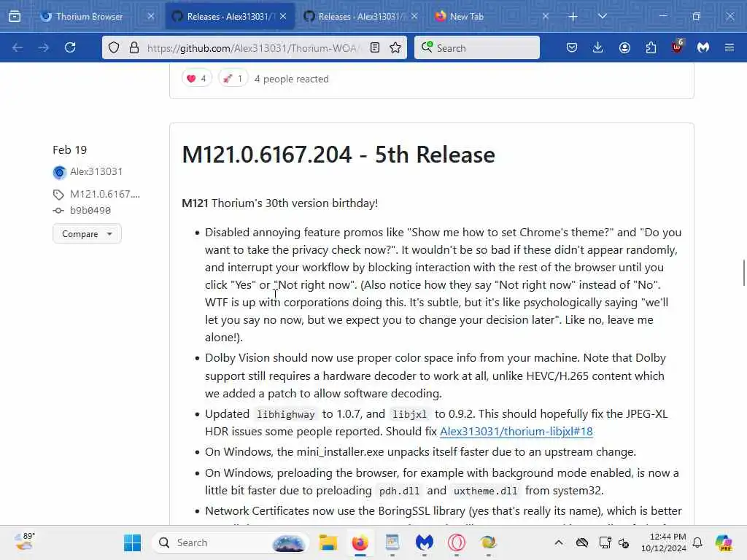This screenshot has width=747, height=560.
Task: Bookmark this page with star icon
Action: click(395, 47)
